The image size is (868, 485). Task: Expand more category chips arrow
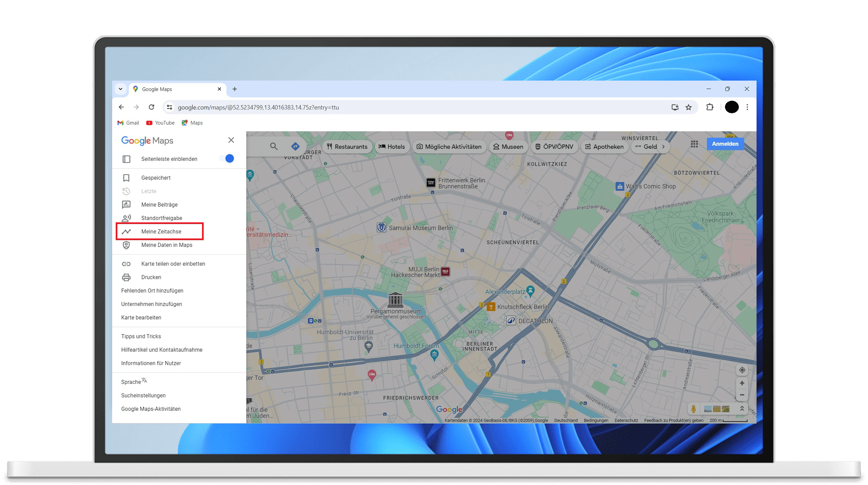coord(663,147)
